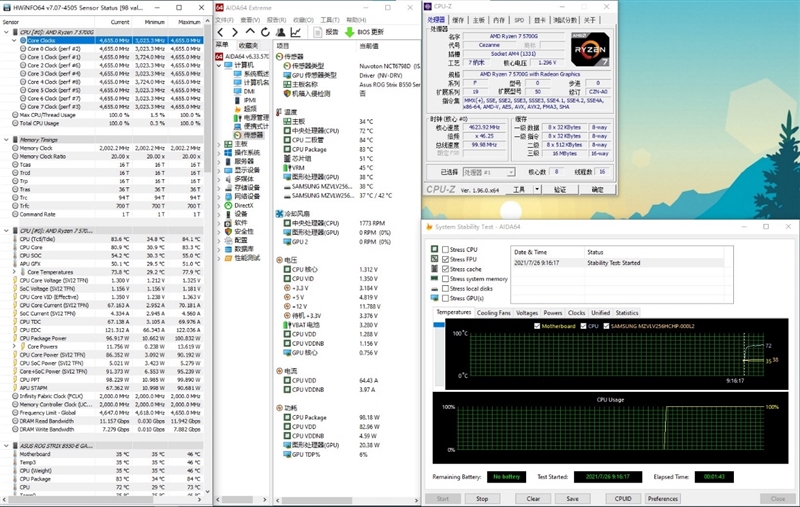
Task: Click AIDA64 forward arrow in toolbar
Action: 235,32
